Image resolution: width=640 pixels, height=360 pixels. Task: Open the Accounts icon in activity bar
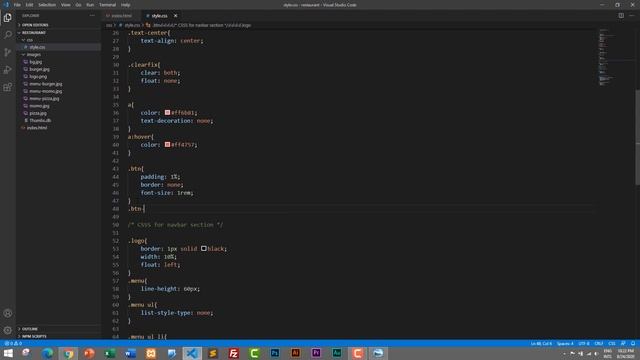[x=8, y=313]
